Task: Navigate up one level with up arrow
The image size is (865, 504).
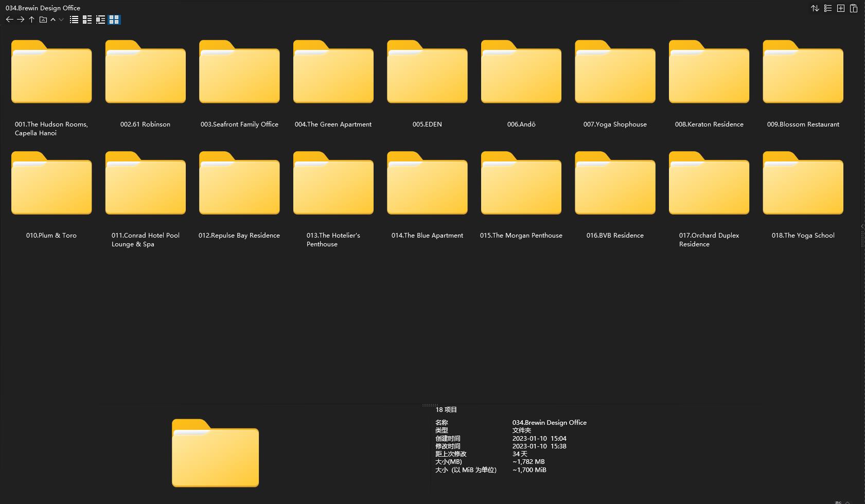Action: tap(31, 20)
